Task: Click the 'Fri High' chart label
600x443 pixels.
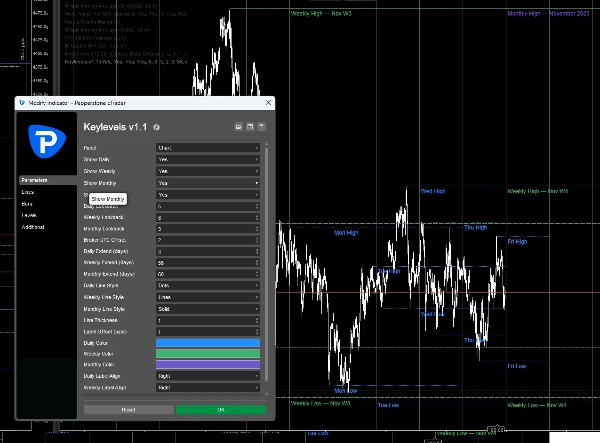Action: pos(517,241)
